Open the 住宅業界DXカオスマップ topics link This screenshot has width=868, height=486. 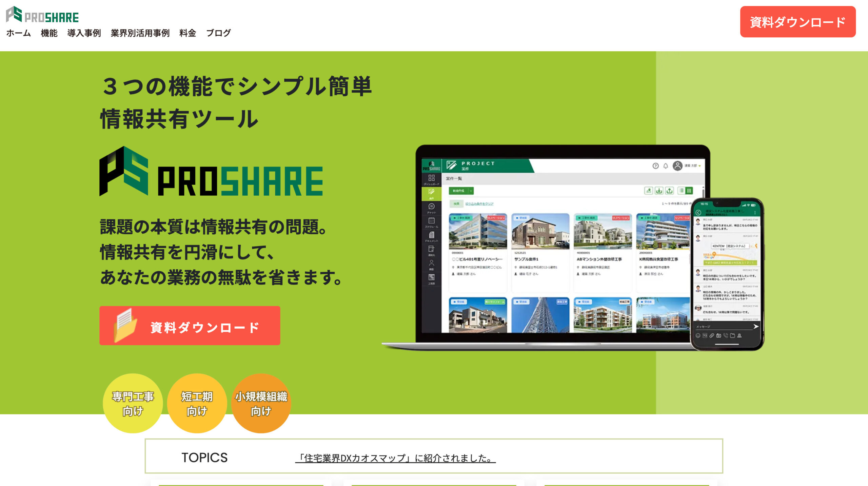point(395,458)
